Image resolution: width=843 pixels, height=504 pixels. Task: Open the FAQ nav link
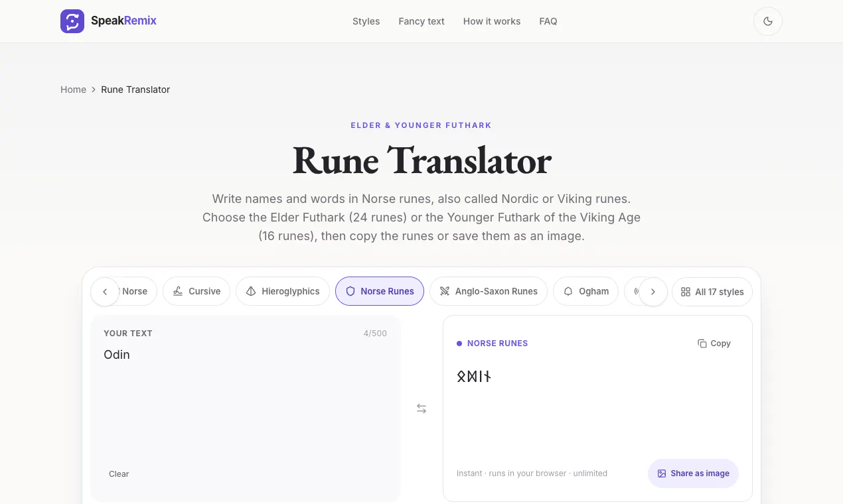[x=548, y=21]
